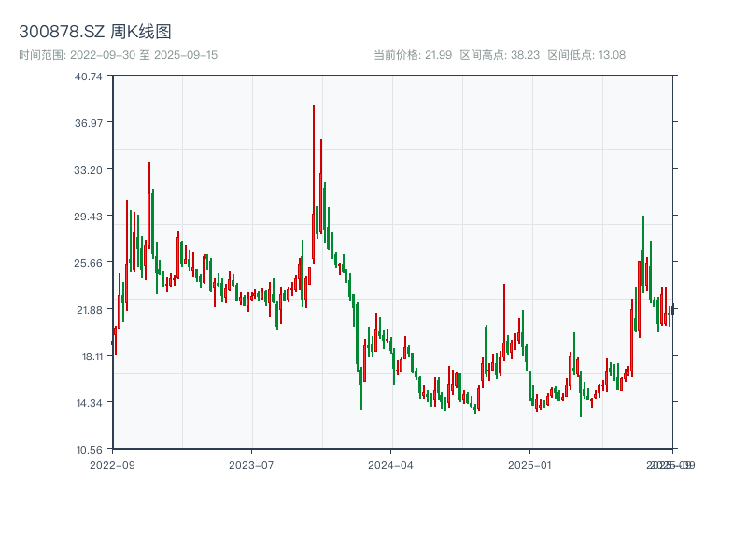747x560 pixels.
Task: Select the start date 2022-09-30 text
Action: tap(103, 56)
